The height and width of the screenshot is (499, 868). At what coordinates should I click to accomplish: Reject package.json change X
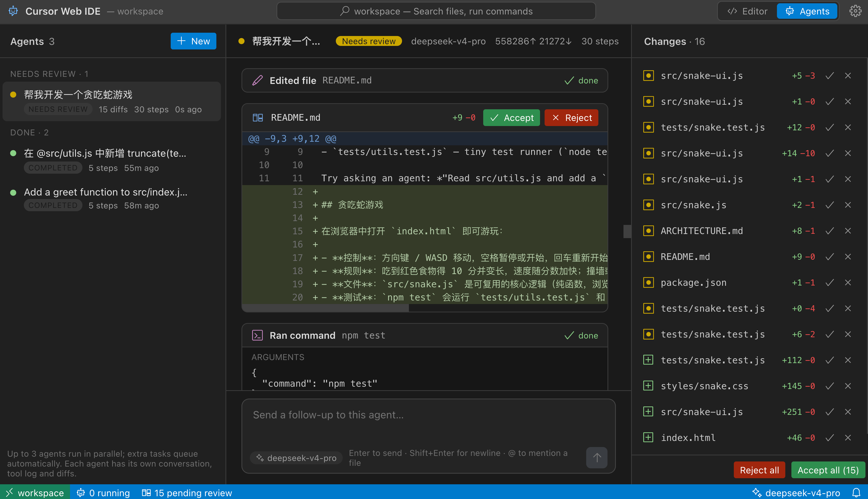tap(848, 282)
